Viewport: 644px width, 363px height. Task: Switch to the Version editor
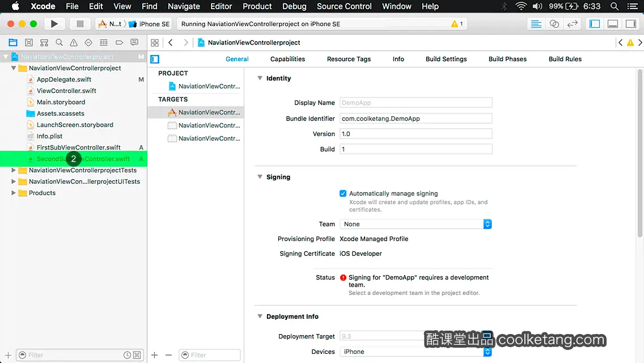[x=572, y=24]
